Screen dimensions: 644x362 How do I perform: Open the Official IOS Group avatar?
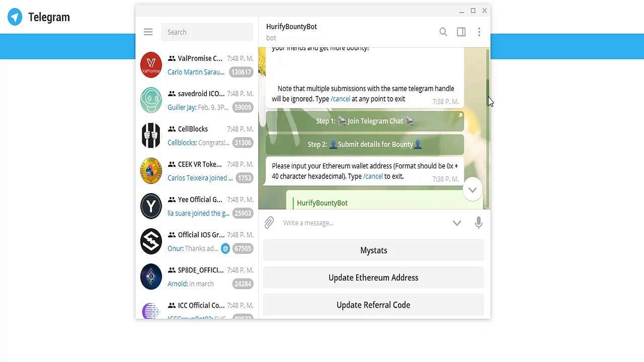click(x=151, y=241)
